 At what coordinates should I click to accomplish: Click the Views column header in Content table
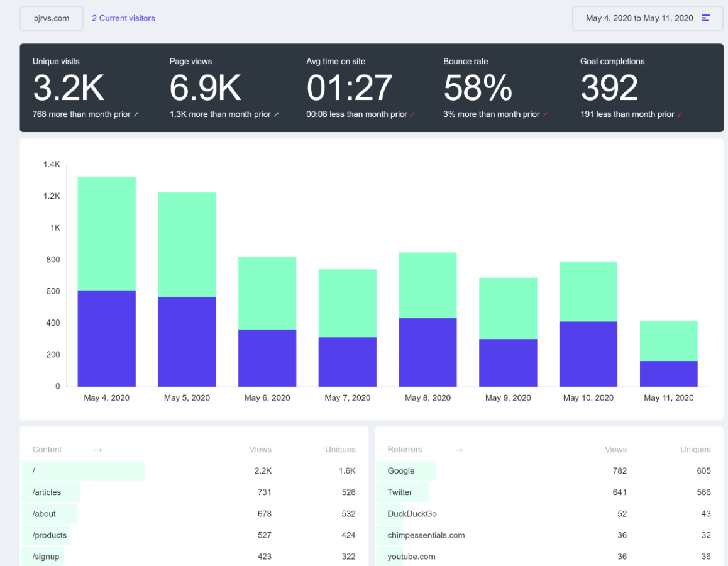tap(260, 450)
